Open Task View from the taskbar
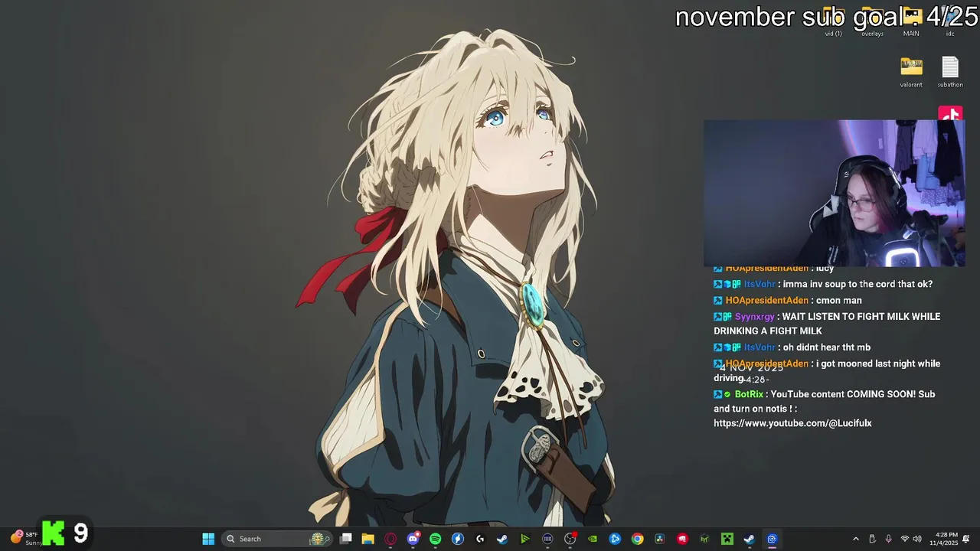The image size is (980, 551). pos(346,539)
